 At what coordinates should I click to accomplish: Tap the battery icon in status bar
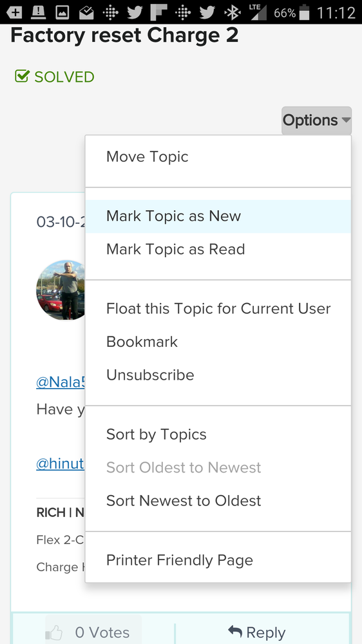[x=304, y=12]
